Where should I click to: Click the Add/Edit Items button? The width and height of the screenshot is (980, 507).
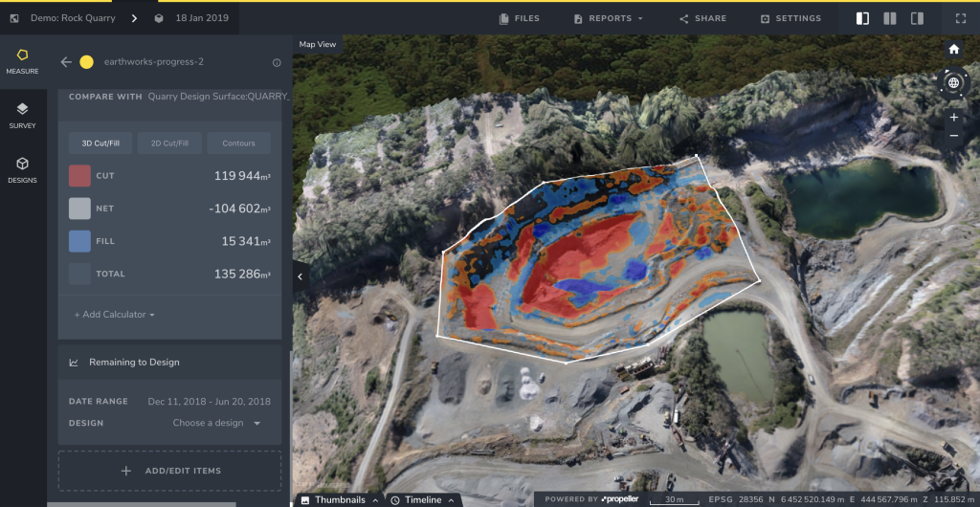[169, 471]
